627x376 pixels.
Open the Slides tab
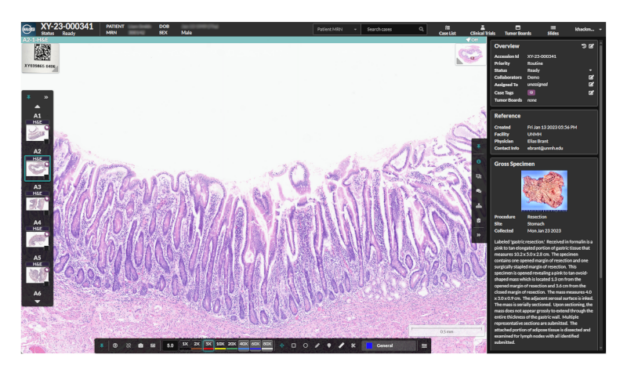pos(553,30)
